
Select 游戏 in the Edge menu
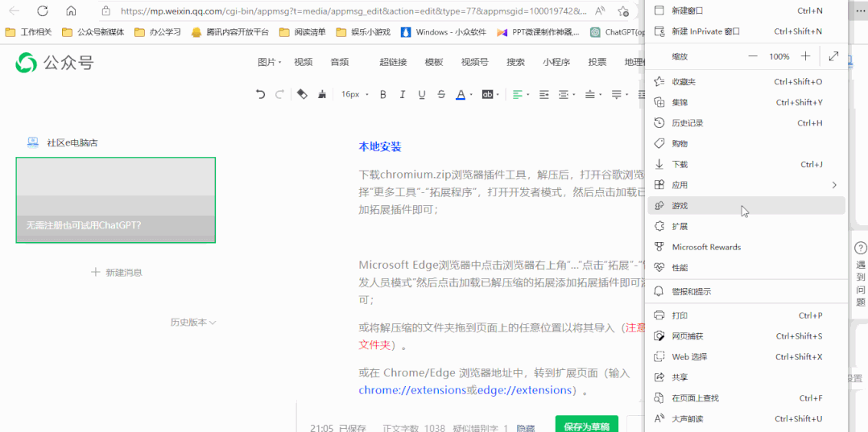pyautogui.click(x=746, y=205)
